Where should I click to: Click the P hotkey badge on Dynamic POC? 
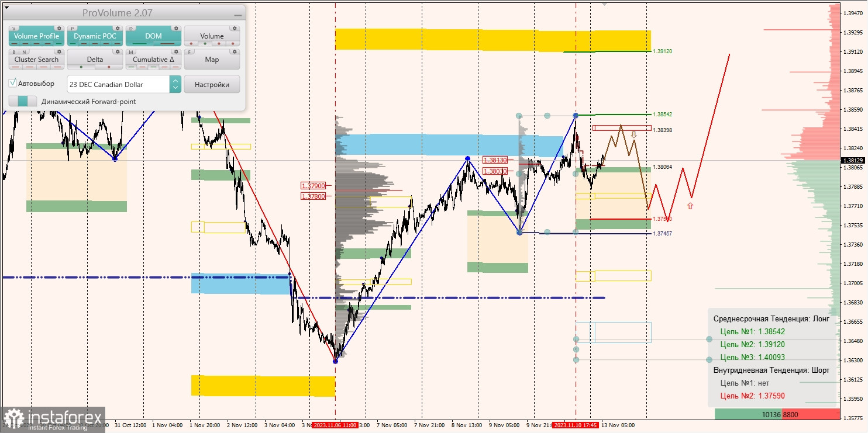[72, 28]
